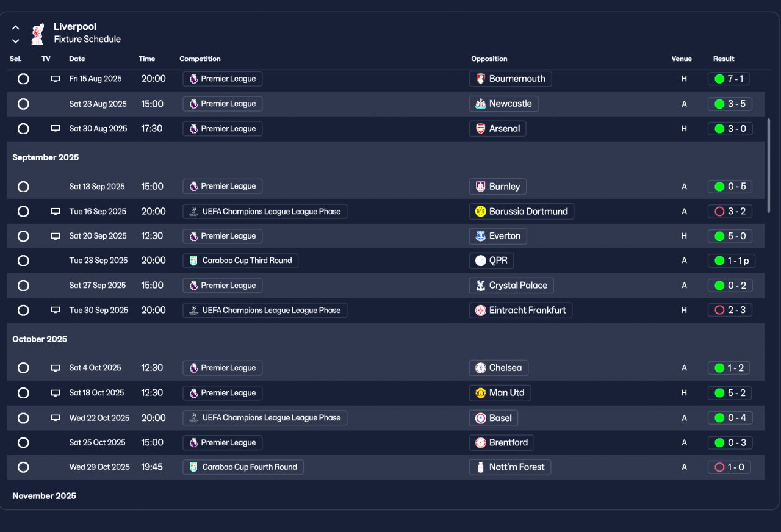Sort fixtures by the Date column header
The image size is (781, 532).
[x=77, y=59]
